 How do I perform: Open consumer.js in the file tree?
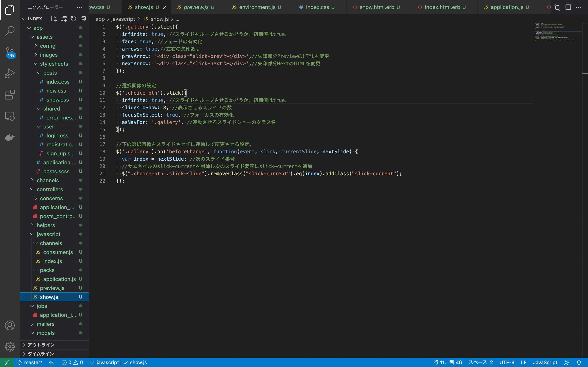58,252
